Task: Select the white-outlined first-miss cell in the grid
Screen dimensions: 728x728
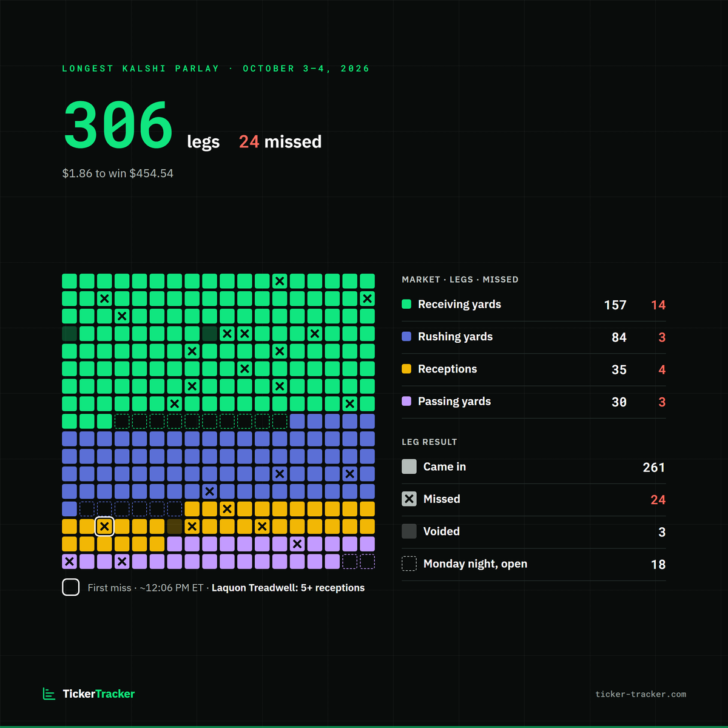Action: [104, 526]
